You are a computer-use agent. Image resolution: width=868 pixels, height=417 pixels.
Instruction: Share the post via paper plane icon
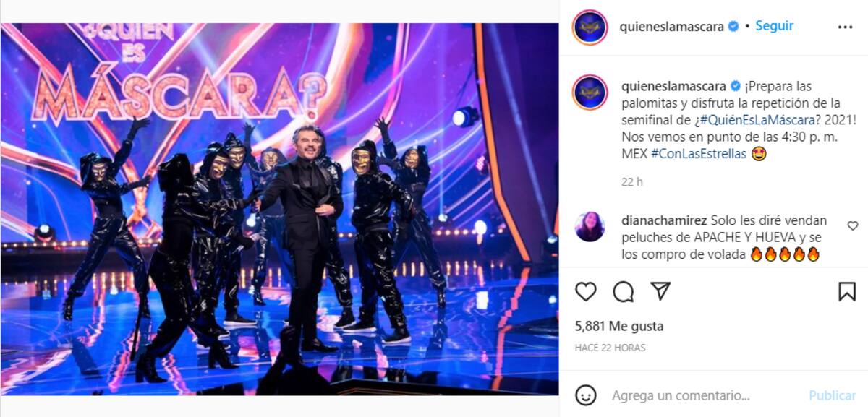click(x=660, y=291)
